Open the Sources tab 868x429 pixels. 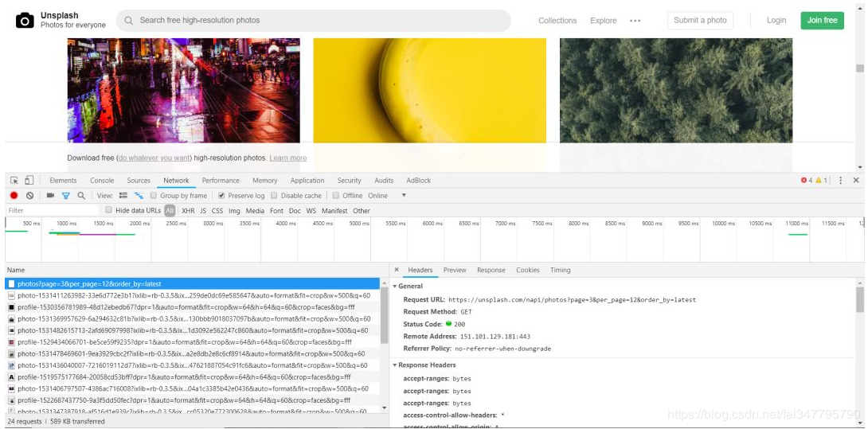pos(139,181)
